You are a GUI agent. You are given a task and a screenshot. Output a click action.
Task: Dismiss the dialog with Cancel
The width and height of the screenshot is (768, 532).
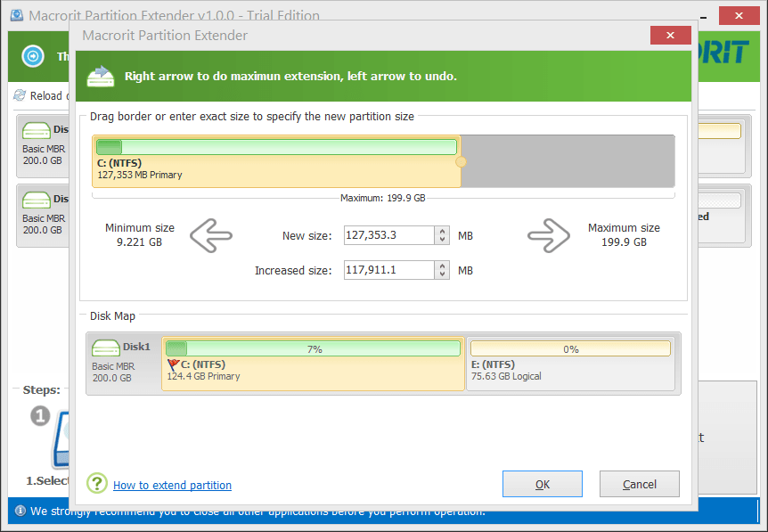tap(639, 484)
